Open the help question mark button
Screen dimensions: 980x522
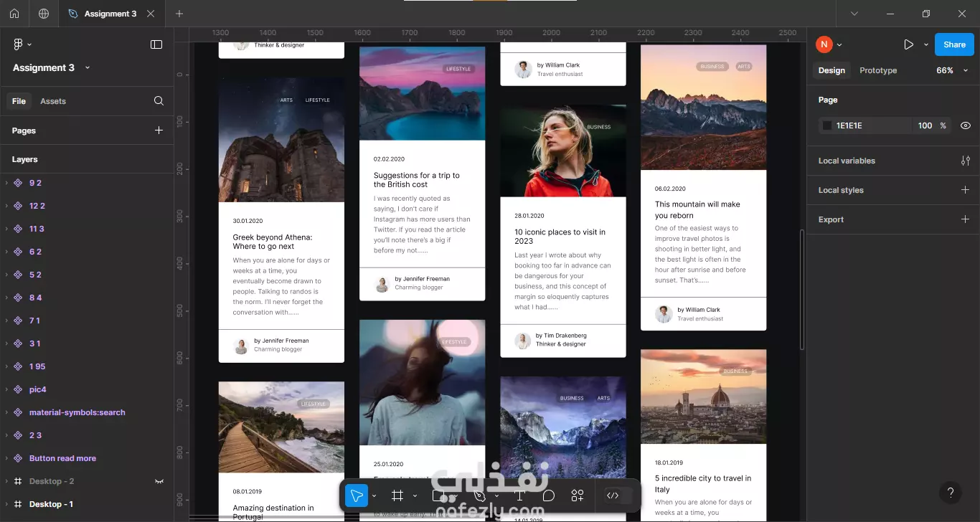click(x=951, y=493)
